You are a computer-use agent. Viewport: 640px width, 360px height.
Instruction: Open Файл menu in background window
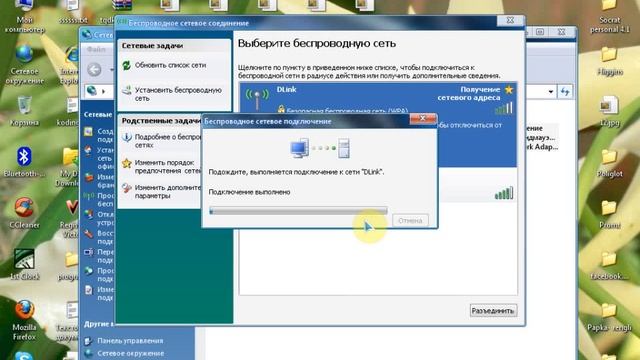coord(96,49)
